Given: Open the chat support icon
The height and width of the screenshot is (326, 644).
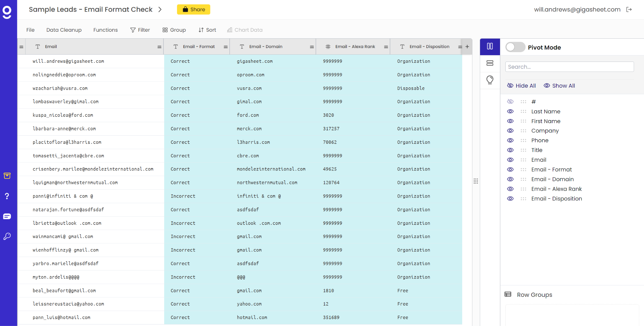Looking at the screenshot, I should pos(7,216).
